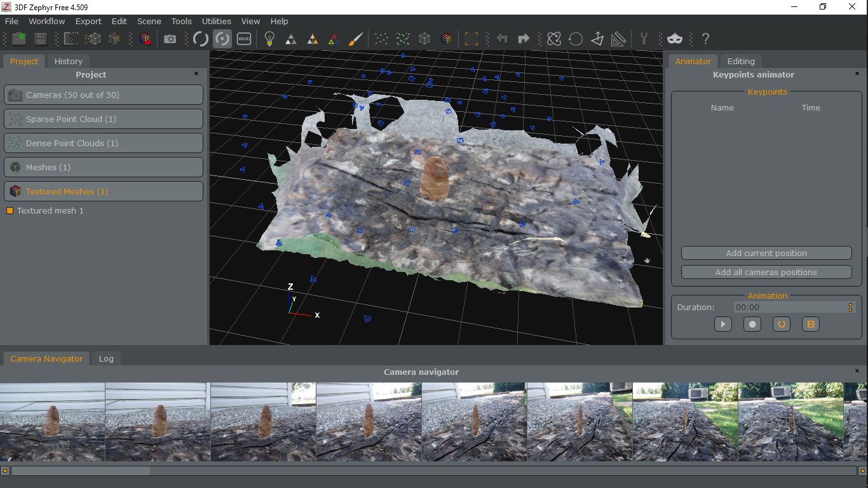Viewport: 868px width, 488px height.
Task: Click the undo arrow icon
Action: tap(501, 38)
